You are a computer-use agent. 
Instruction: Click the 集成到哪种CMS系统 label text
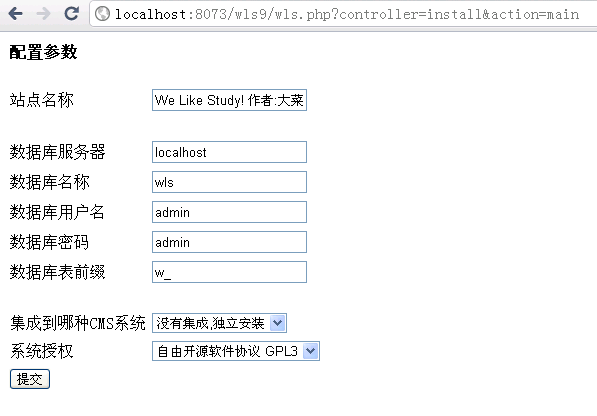(x=78, y=323)
